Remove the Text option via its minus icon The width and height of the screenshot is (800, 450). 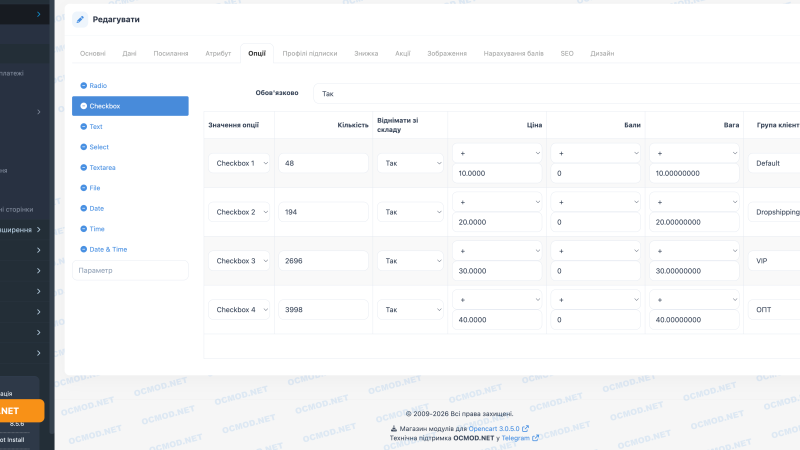click(x=84, y=127)
